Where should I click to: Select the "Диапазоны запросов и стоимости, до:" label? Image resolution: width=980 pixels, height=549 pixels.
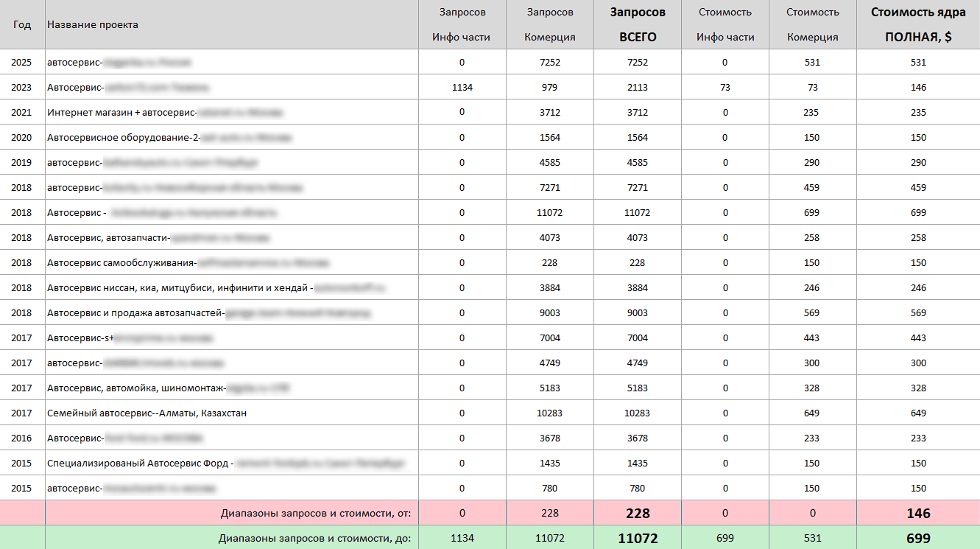(314, 539)
